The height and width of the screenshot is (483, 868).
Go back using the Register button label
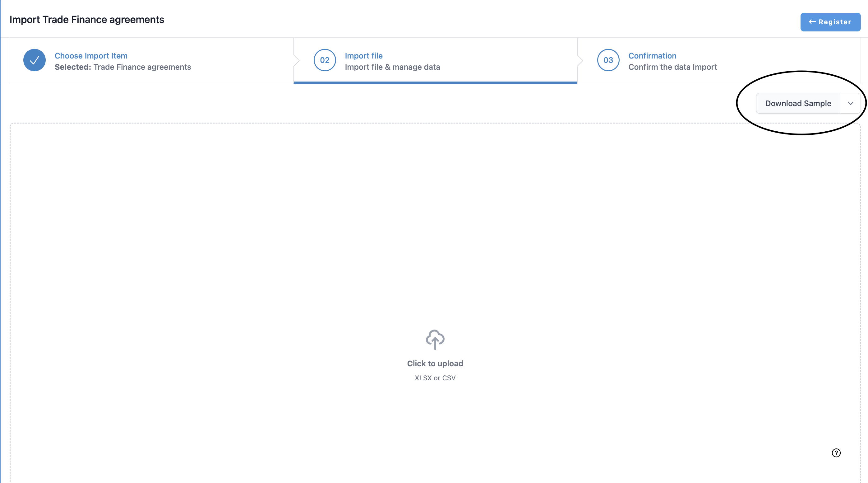835,22
